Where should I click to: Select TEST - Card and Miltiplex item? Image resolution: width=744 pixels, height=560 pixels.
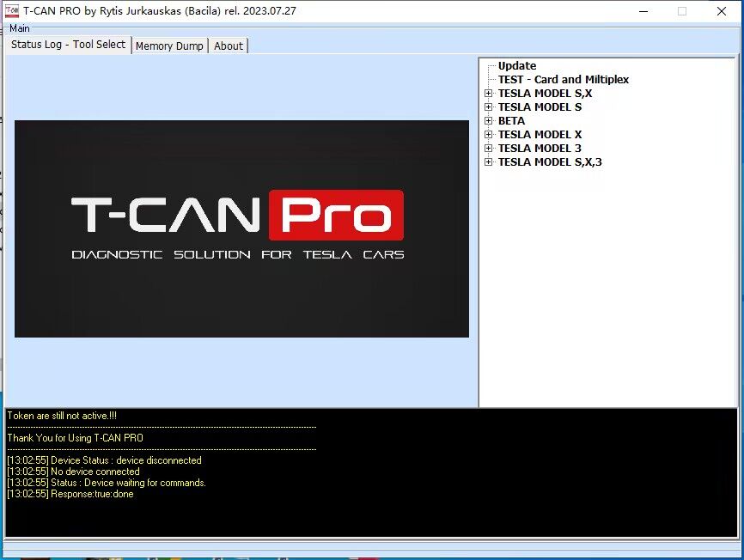tap(564, 80)
